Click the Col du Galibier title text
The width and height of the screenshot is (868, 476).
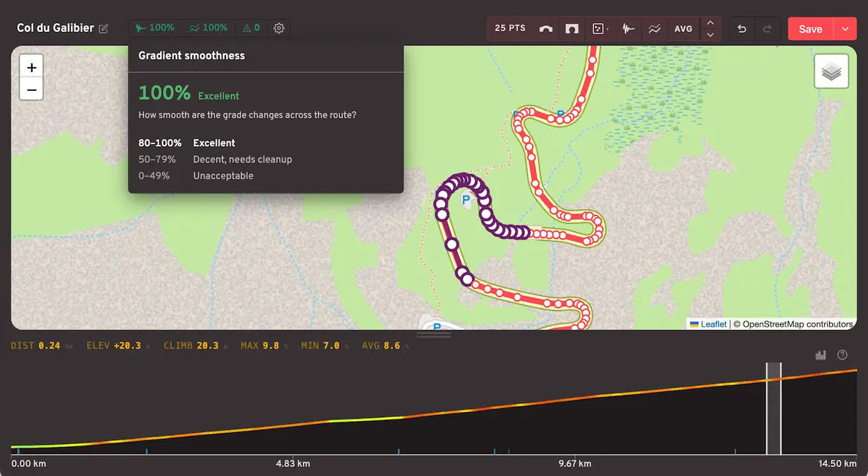click(x=55, y=28)
